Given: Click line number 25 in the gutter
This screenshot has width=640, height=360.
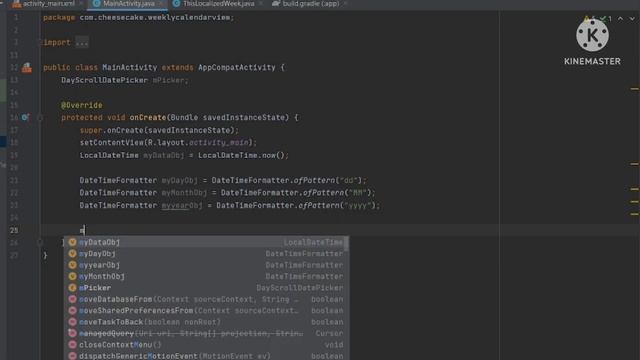Looking at the screenshot, I should point(14,231).
